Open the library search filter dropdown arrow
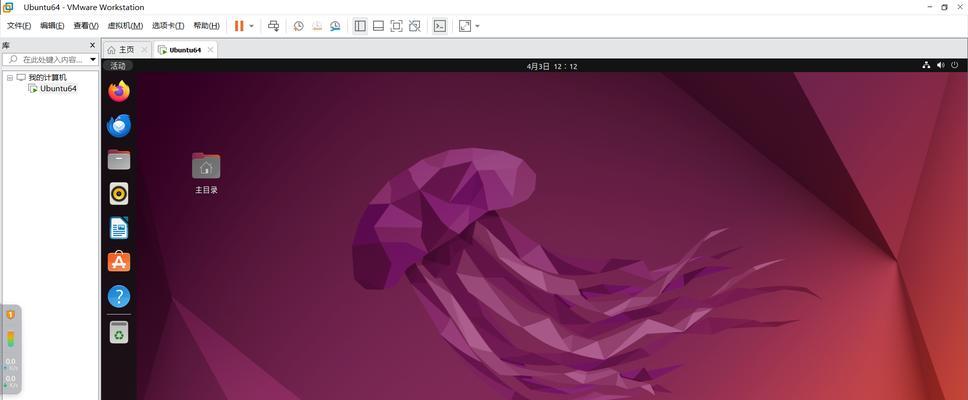Viewport: 968px width, 400px height. [x=93, y=60]
